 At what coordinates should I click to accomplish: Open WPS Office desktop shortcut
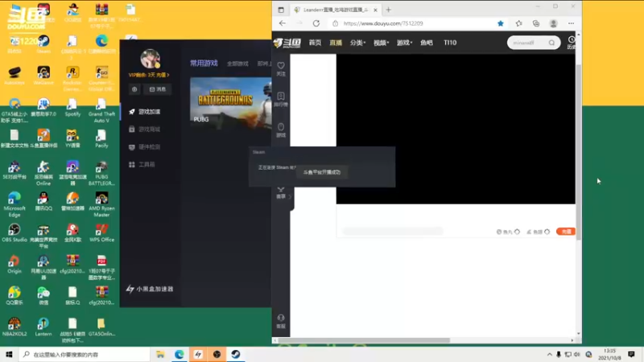pyautogui.click(x=102, y=232)
